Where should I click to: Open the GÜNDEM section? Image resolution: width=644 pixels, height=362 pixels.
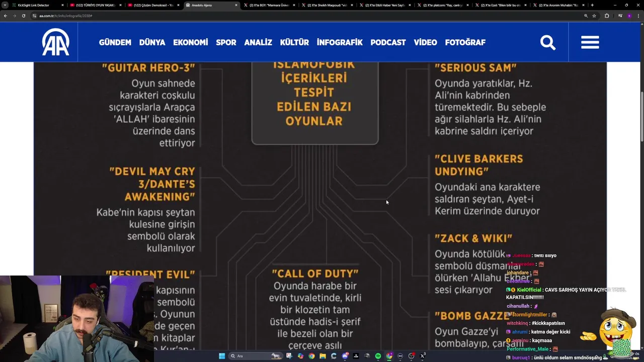point(115,42)
